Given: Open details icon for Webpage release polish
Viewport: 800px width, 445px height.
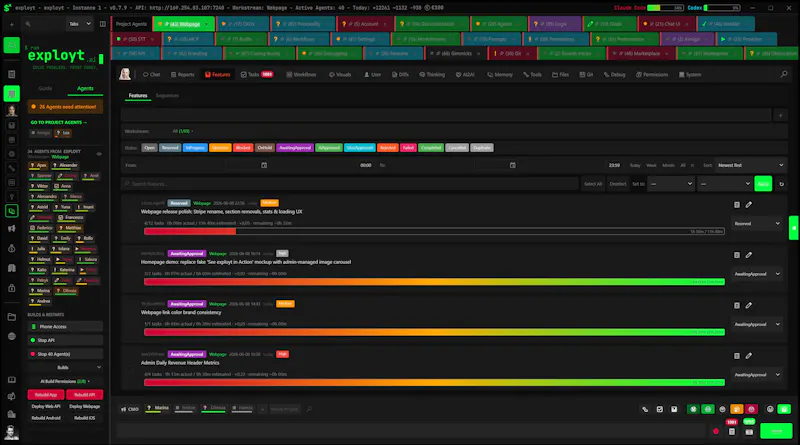Looking at the screenshot, I should 737,205.
